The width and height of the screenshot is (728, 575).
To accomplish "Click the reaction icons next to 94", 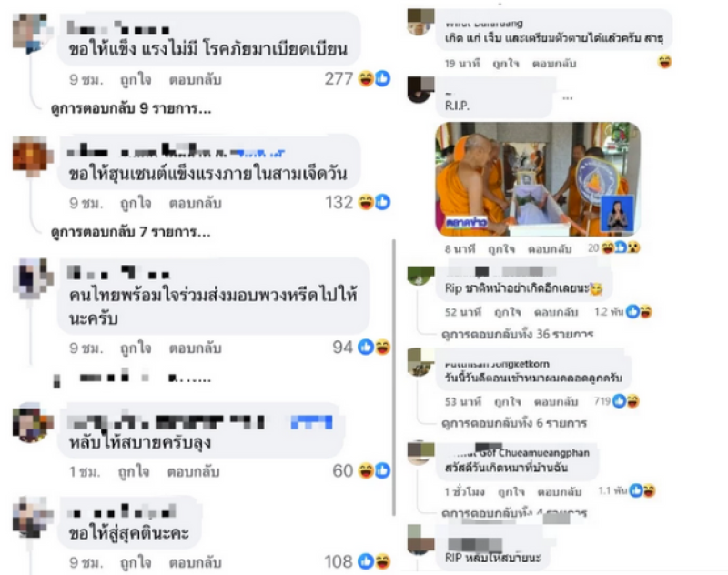I will tap(374, 348).
